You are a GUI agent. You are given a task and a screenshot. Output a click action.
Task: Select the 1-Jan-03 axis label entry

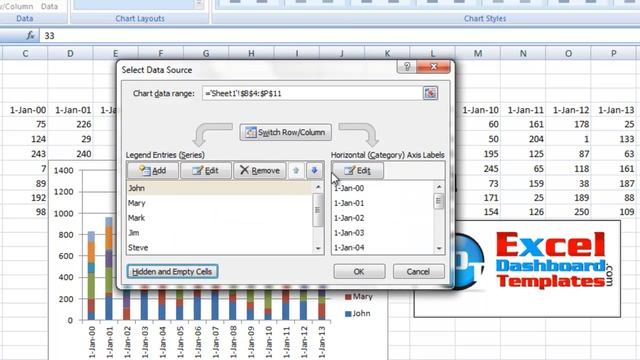pyautogui.click(x=383, y=233)
